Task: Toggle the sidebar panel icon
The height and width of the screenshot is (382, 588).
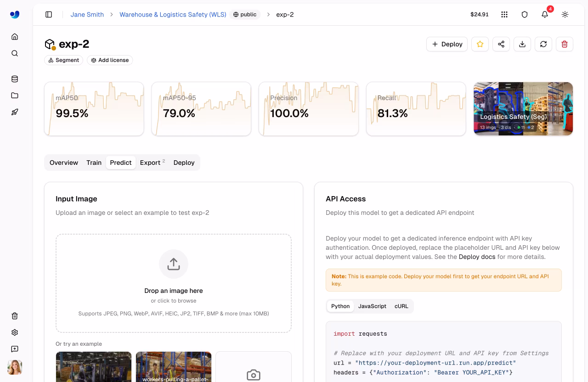Action: coord(49,15)
